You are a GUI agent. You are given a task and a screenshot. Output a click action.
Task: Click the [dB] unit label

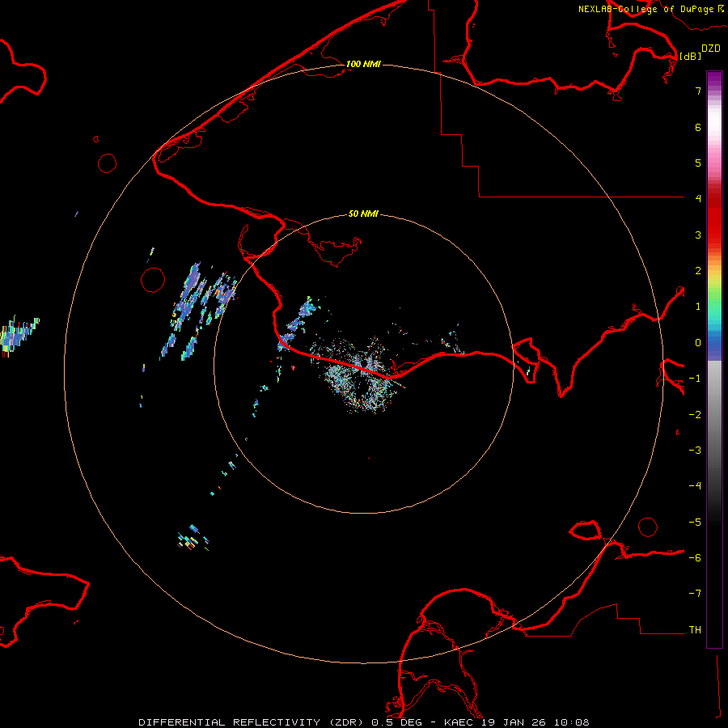690,56
